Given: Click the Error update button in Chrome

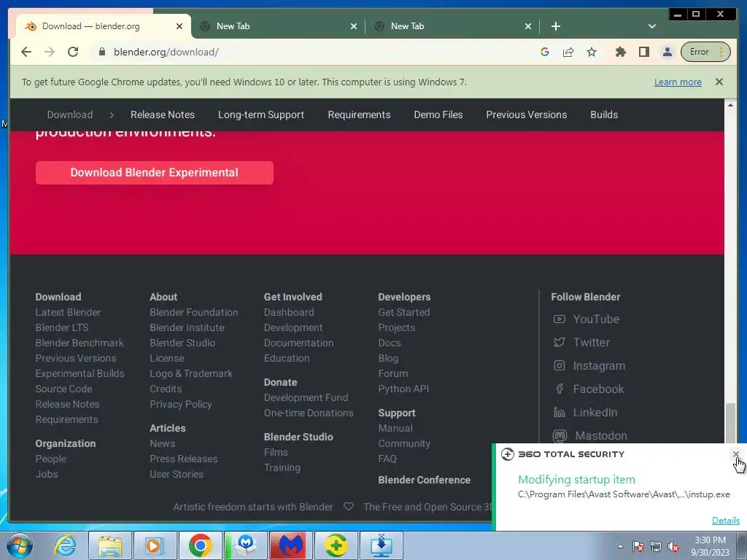Looking at the screenshot, I should [705, 52].
